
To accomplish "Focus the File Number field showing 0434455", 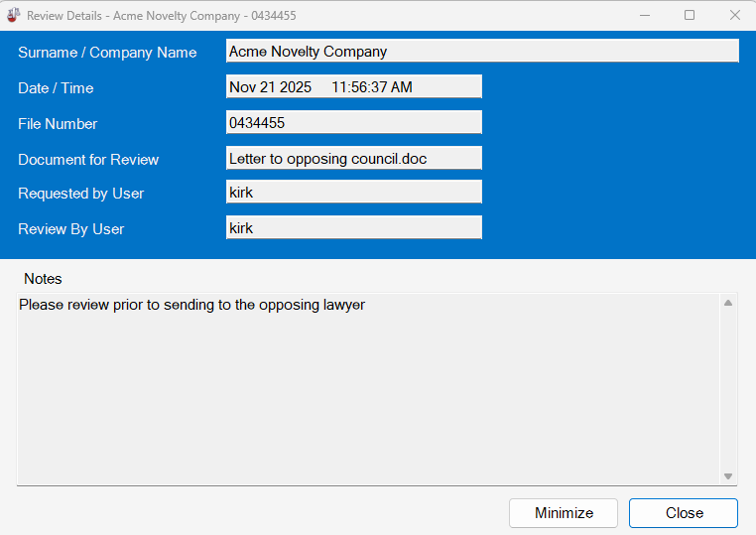I will (353, 123).
